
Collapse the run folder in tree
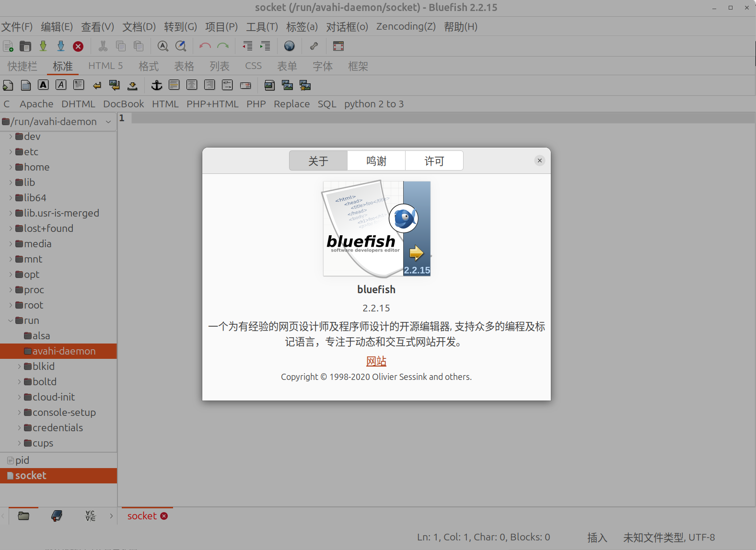point(11,321)
